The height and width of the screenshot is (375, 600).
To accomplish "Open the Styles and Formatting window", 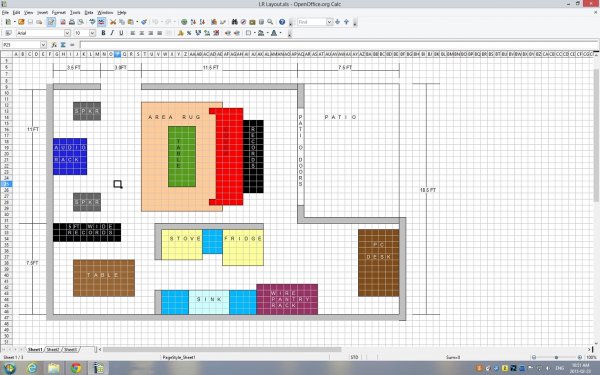I will pos(8,33).
